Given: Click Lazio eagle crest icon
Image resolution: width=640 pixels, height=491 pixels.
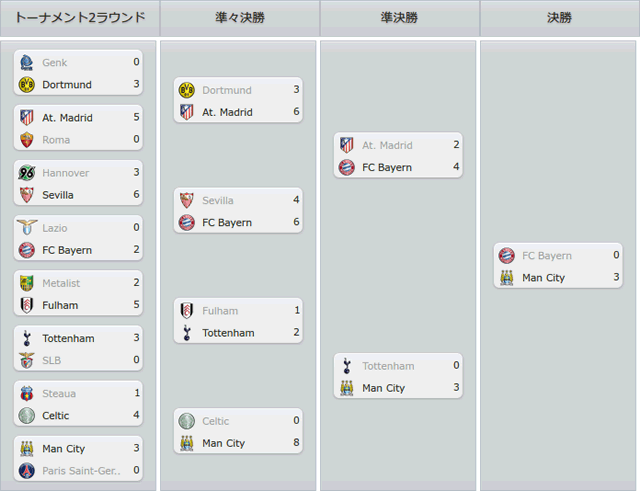Looking at the screenshot, I should (x=27, y=228).
